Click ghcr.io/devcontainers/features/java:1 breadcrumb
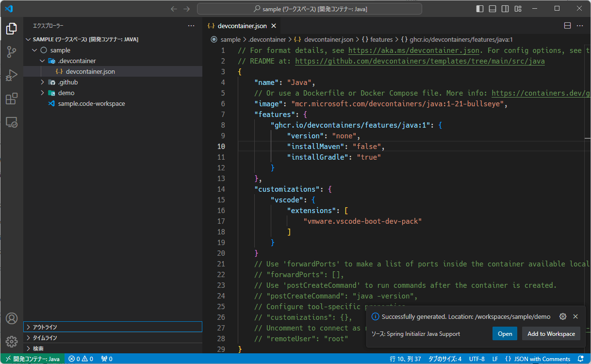 click(461, 39)
